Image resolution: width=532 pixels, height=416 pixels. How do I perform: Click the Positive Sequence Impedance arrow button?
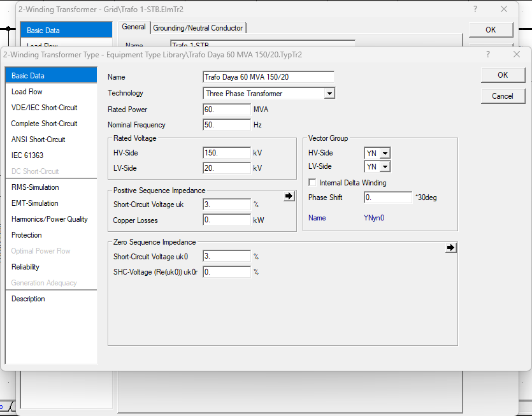(289, 197)
